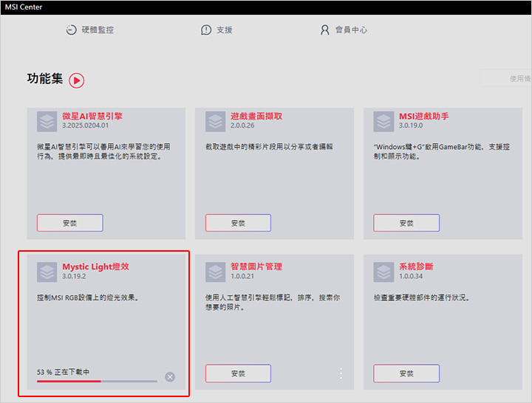
Task: Click the version text 3.2025.0204.01
Action: pyautogui.click(x=86, y=125)
